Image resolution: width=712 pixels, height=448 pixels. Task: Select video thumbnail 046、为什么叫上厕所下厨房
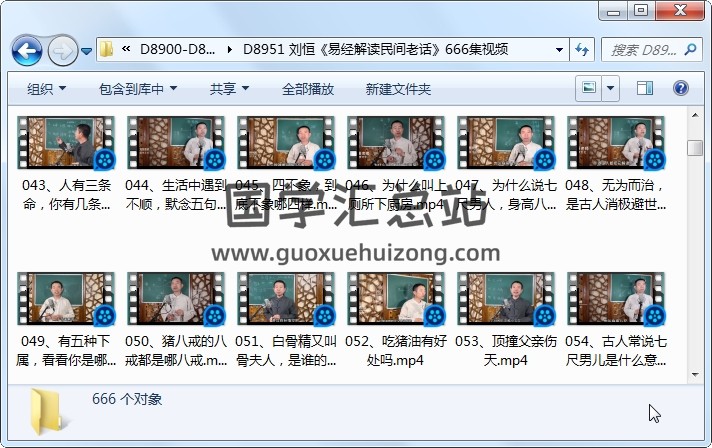[x=396, y=143]
